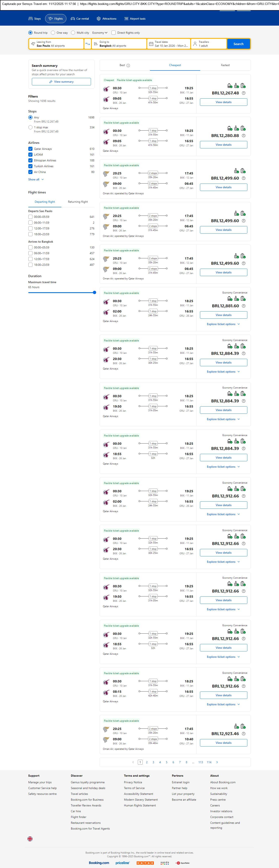Open the Economy cabin class dropdown
The image size is (279, 868).
pos(100,33)
